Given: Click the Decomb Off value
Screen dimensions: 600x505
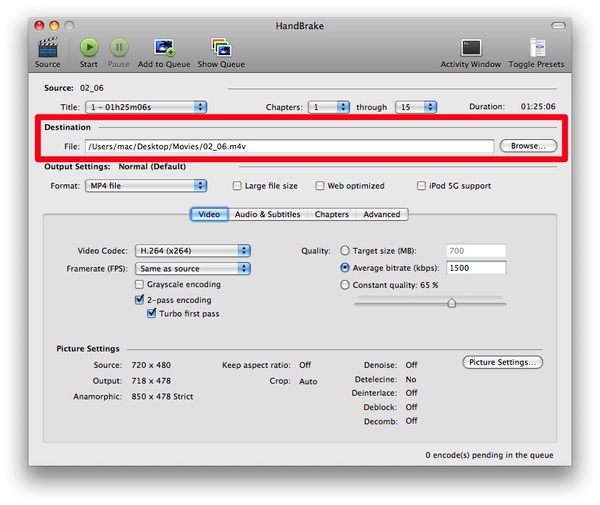Looking at the screenshot, I should pos(412,421).
